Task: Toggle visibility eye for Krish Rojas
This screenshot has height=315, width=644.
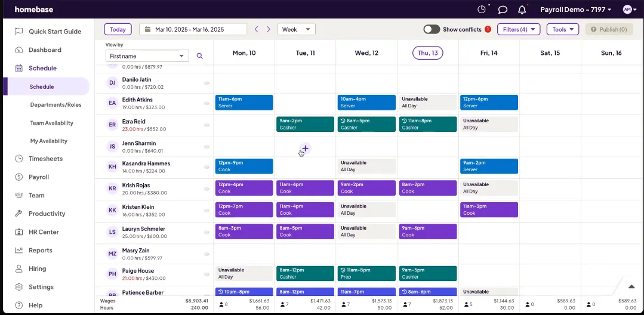Action: coord(207,190)
